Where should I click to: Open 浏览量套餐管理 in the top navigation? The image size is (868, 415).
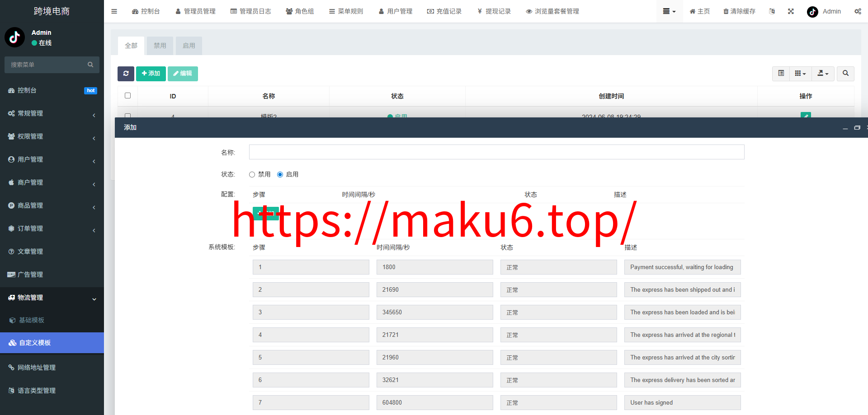(552, 11)
